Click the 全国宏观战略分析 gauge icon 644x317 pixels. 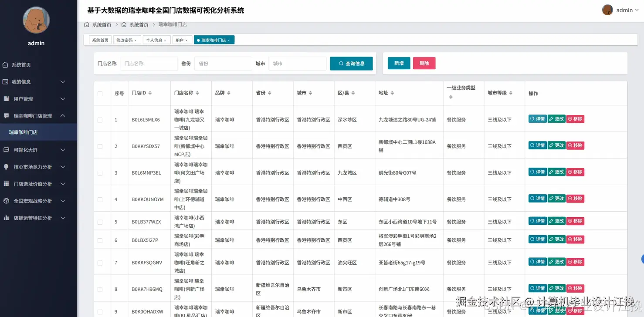pyautogui.click(x=6, y=201)
